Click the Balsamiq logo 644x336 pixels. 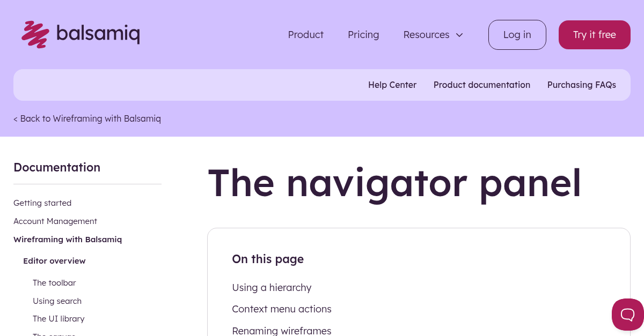(80, 34)
